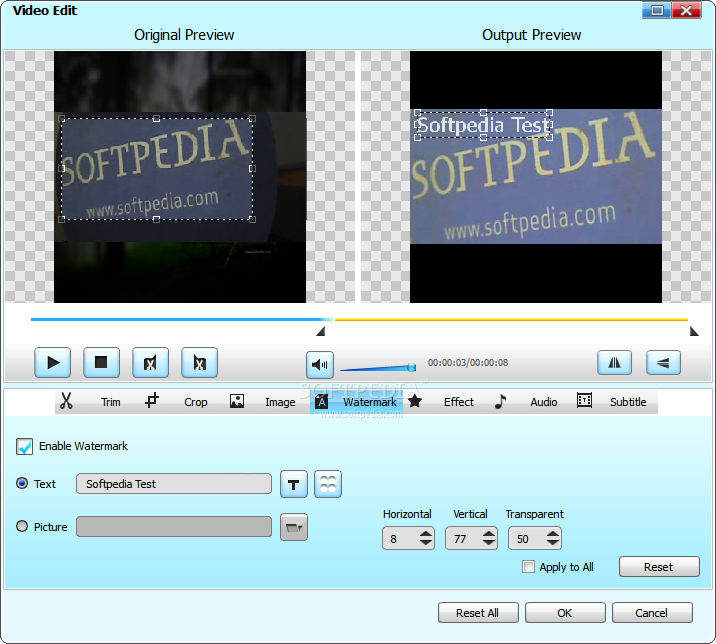The image size is (716, 644).
Task: Flip video horizontally
Action: point(615,363)
